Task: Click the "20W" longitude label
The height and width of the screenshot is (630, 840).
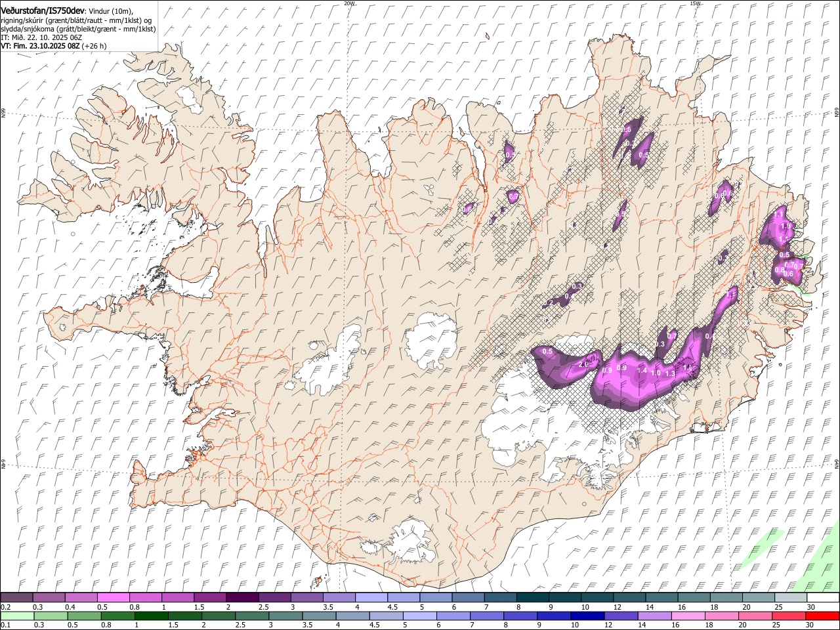Action: click(349, 3)
